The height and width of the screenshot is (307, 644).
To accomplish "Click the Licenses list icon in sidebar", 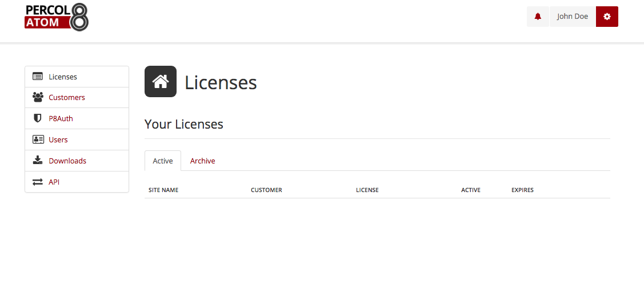I will (x=38, y=77).
